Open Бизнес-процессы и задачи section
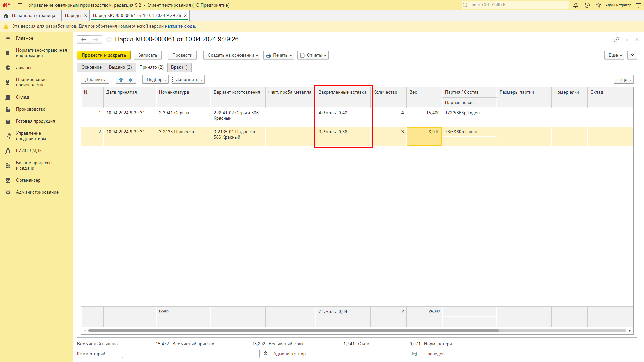 34,166
